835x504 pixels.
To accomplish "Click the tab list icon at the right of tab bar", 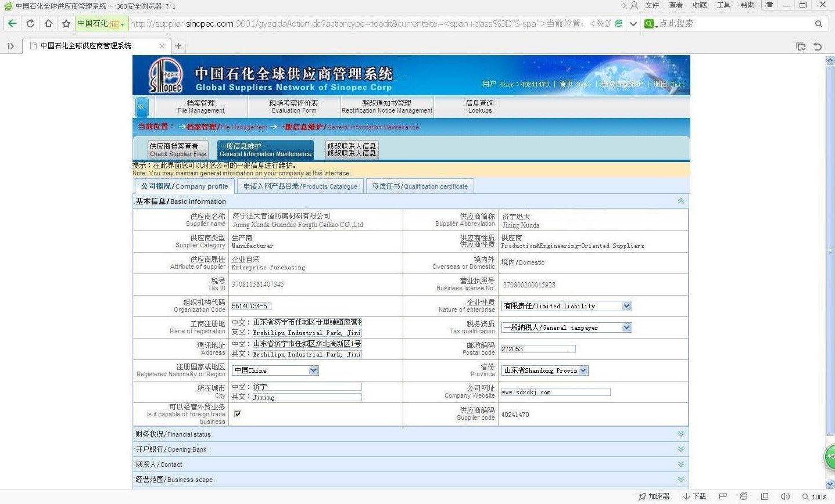I will (801, 46).
